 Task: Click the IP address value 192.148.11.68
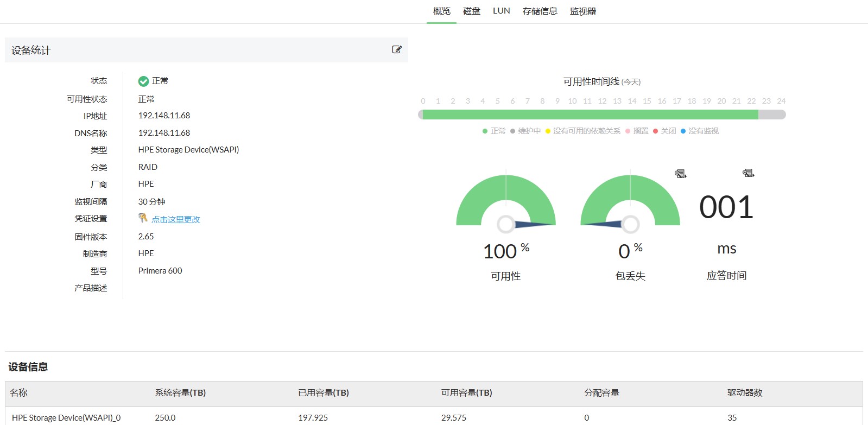coord(164,116)
